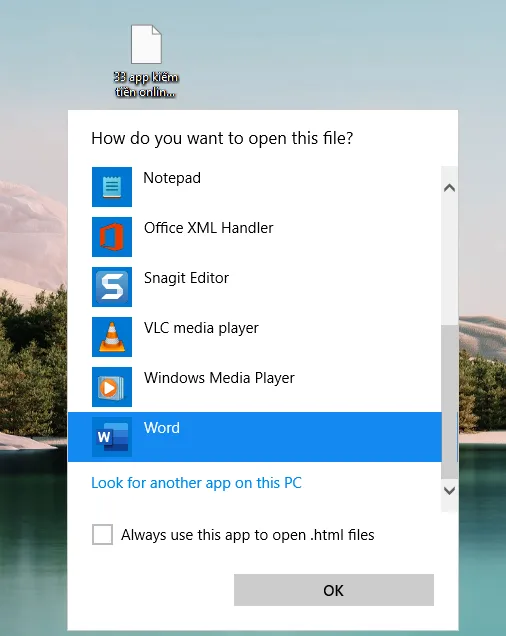This screenshot has height=636, width=506.
Task: Choose the Office XML Handler icon
Action: pos(112,237)
